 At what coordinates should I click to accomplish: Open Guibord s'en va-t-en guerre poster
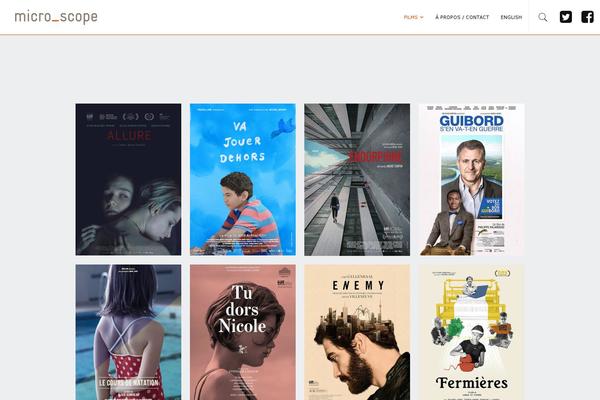click(x=471, y=180)
